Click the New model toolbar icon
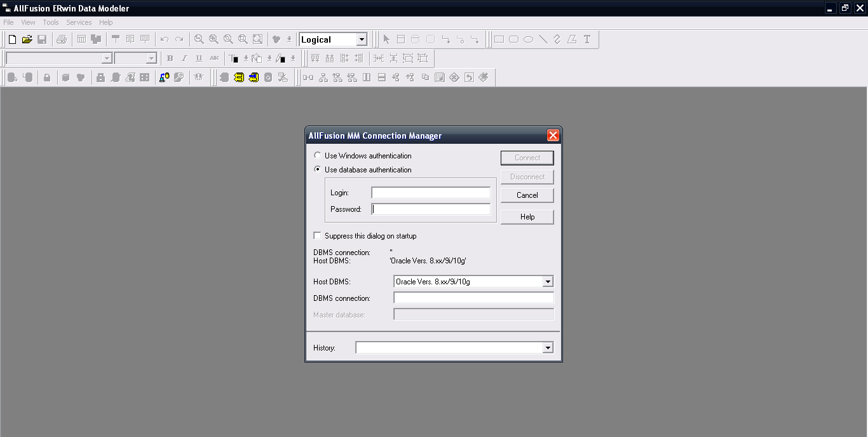The image size is (868, 437). coord(12,39)
